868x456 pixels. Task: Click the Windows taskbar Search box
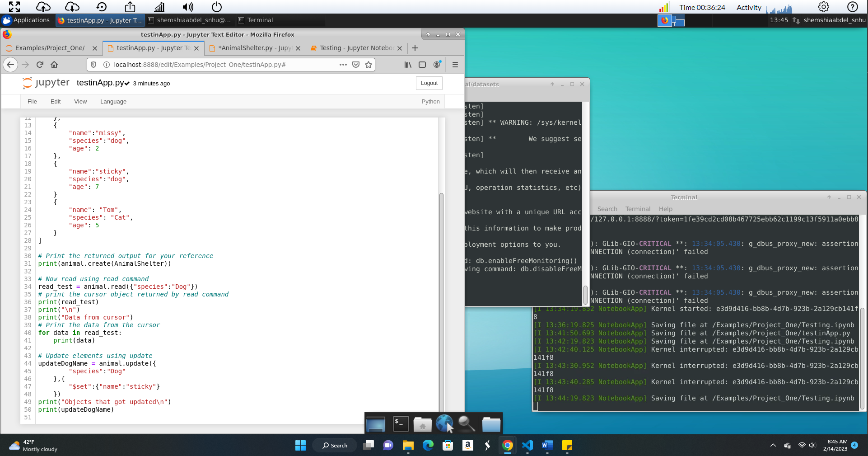335,446
